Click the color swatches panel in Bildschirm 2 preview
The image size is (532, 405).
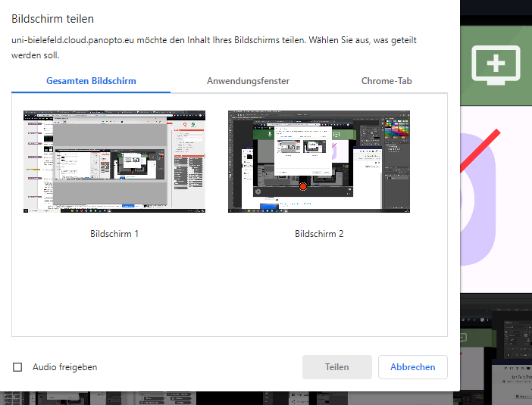tap(396, 129)
